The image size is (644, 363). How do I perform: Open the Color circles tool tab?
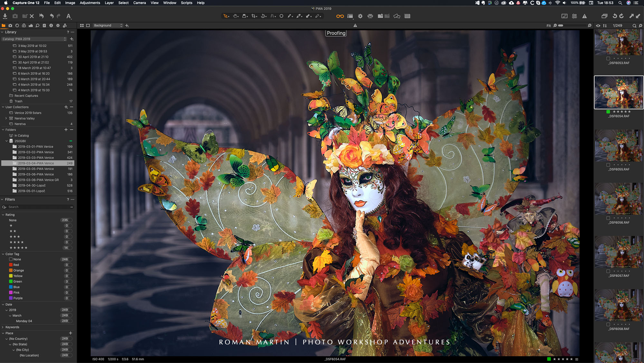pos(24,25)
